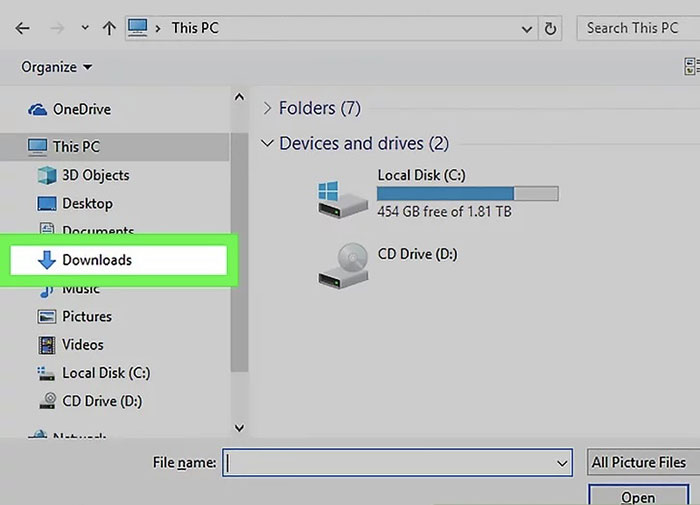Select This PC text in address bar
The image size is (700, 505).
pos(195,28)
